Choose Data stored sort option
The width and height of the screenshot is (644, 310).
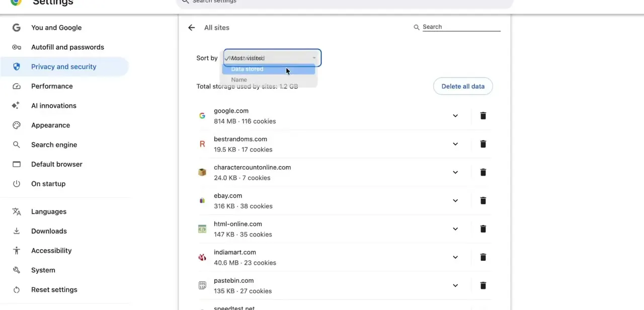coord(269,69)
